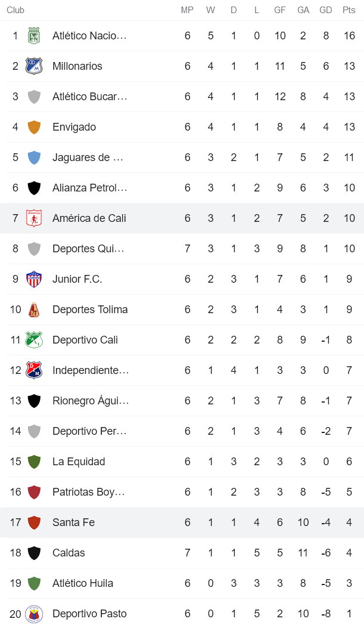Click the Deportivo Cali crest
The height and width of the screenshot is (634, 364).
tap(34, 339)
